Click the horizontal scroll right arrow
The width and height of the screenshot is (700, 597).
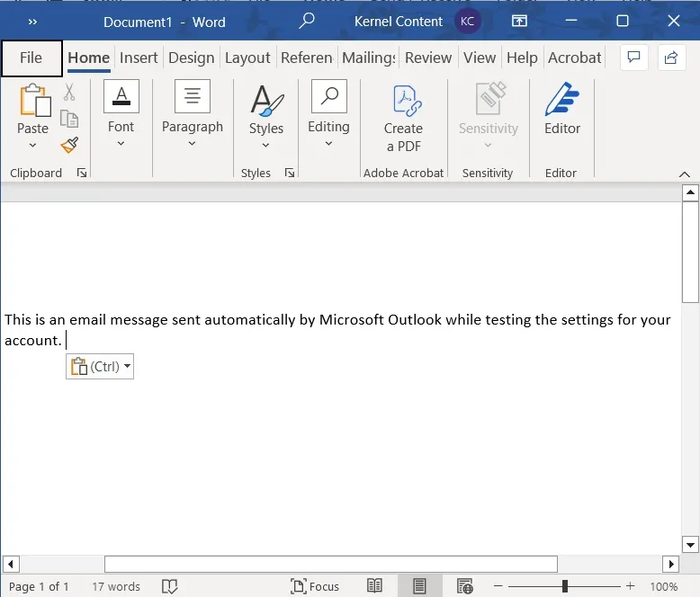(x=671, y=564)
